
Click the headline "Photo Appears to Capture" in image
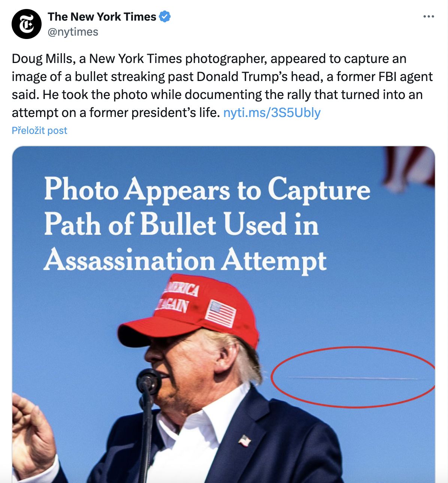pos(207,189)
